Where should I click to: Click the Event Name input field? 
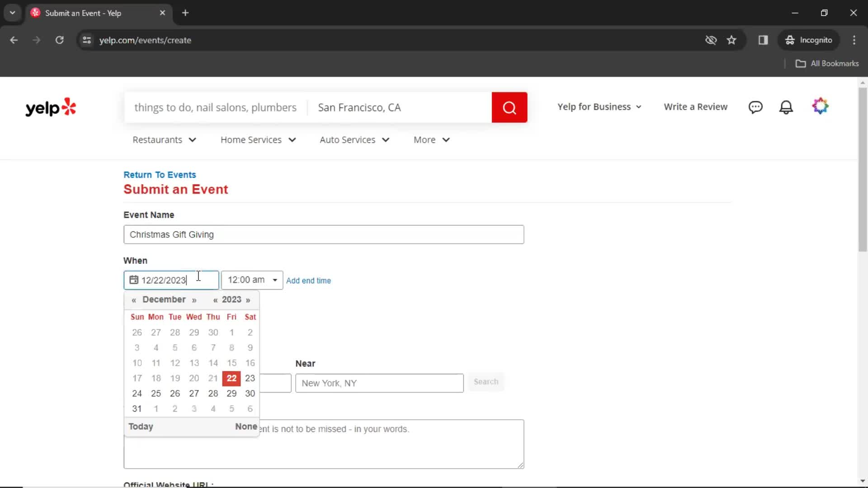click(x=324, y=235)
